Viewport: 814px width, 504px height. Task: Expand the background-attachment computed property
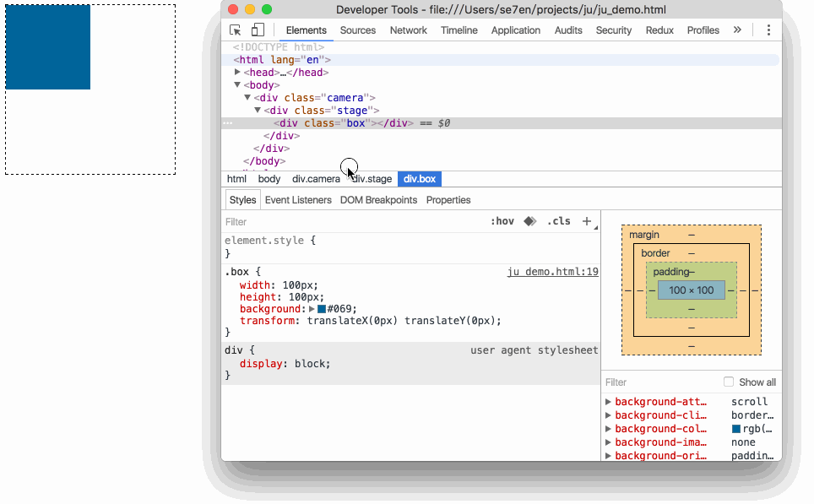pos(609,401)
